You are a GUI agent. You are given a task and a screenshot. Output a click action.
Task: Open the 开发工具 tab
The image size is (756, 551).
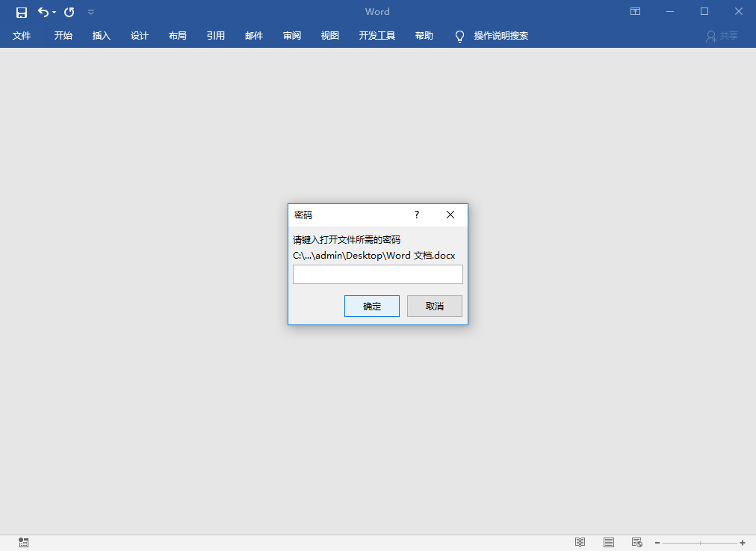pyautogui.click(x=377, y=36)
